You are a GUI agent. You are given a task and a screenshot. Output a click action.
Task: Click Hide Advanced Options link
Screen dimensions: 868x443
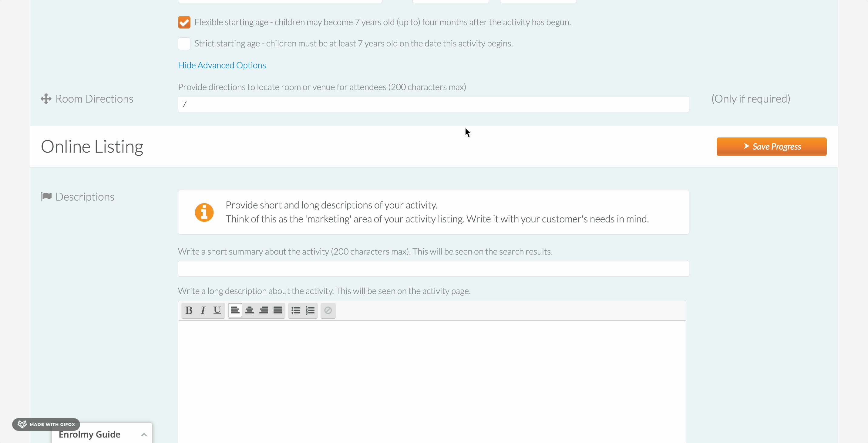[x=222, y=65]
